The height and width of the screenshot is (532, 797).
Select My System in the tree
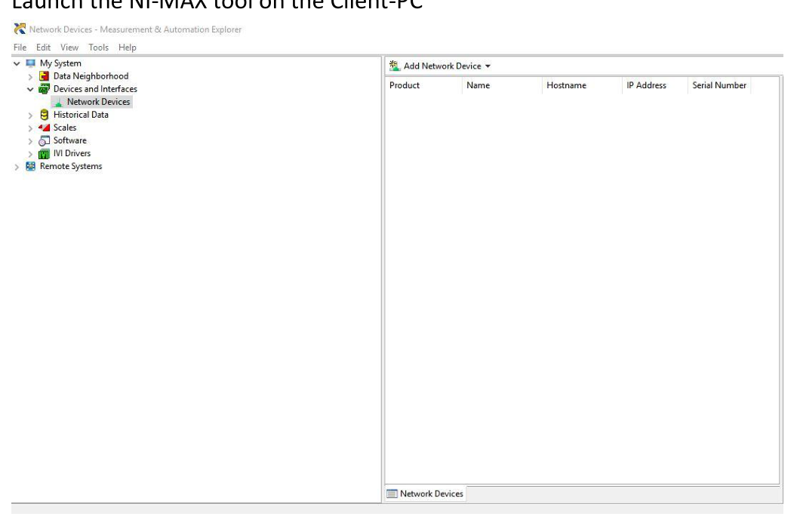pyautogui.click(x=60, y=63)
